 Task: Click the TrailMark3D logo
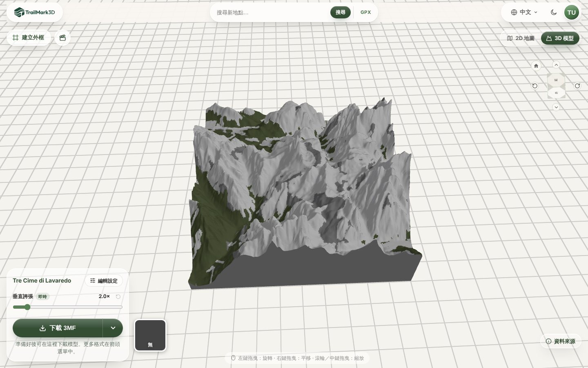34,12
